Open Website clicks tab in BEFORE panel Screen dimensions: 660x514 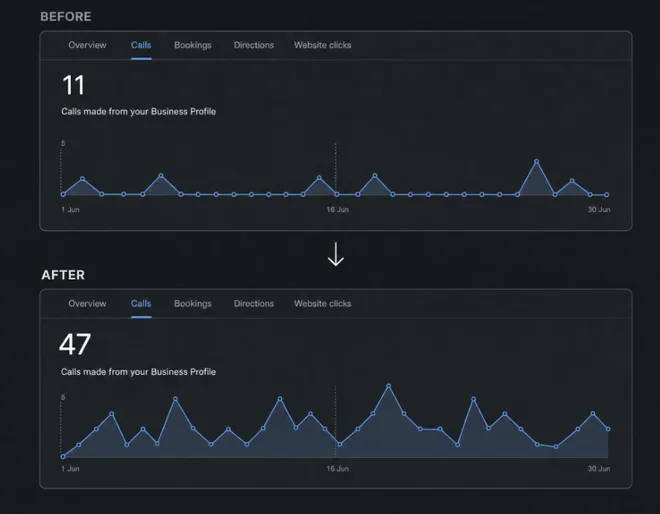(322, 45)
